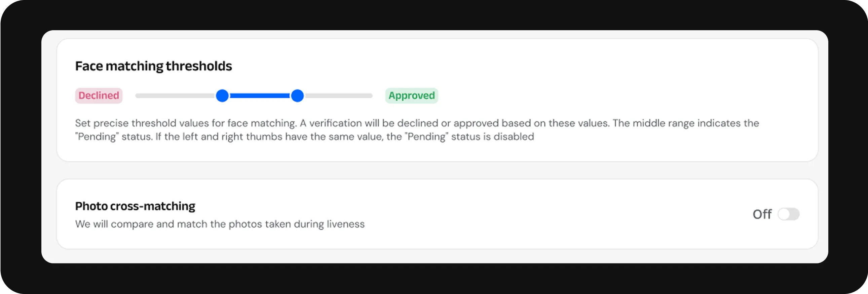The height and width of the screenshot is (294, 868).
Task: Click slider track's far right end near Approved
Action: 370,96
